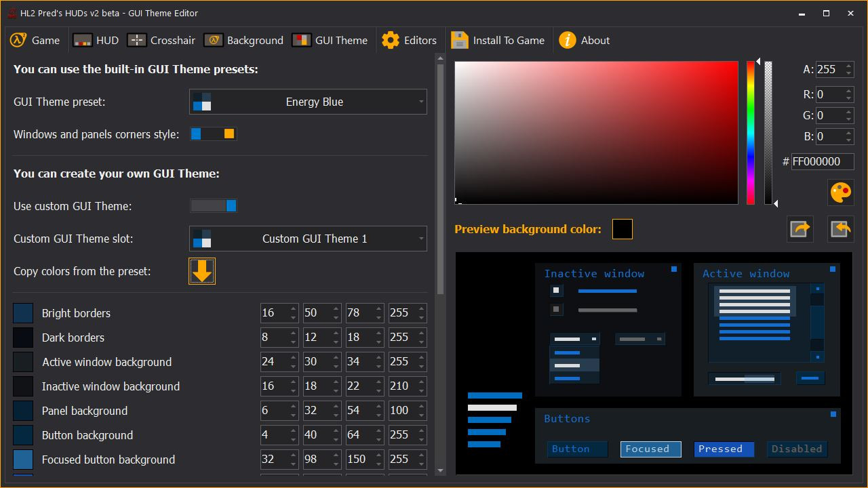Click the orange down-arrow copy colors icon
This screenshot has width=868, height=488.
202,271
